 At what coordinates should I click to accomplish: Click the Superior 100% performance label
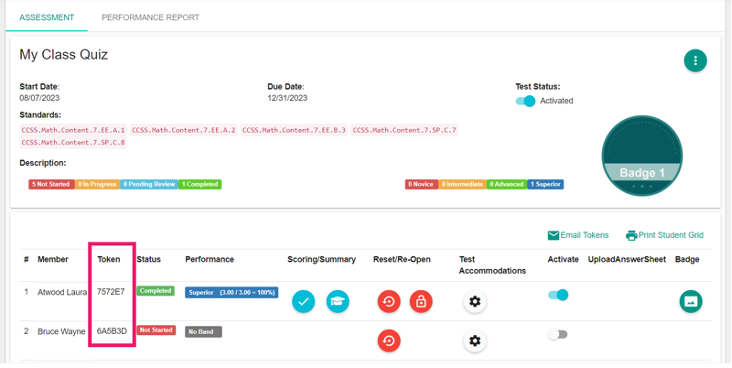232,293
